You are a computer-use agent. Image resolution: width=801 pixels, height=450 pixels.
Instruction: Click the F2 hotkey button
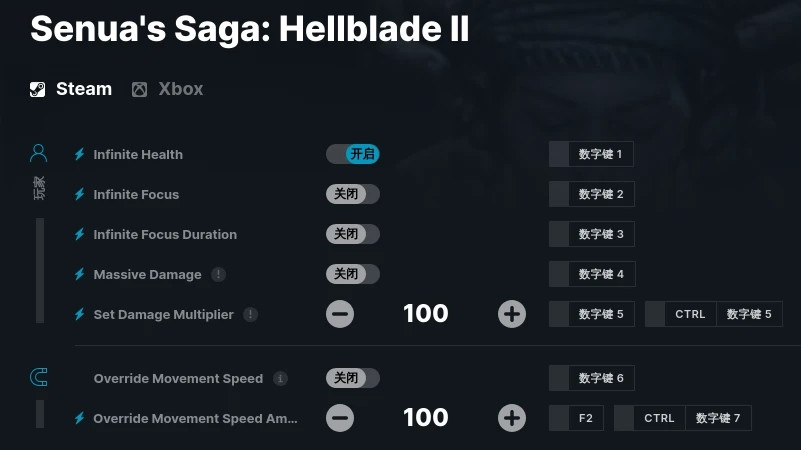576,418
